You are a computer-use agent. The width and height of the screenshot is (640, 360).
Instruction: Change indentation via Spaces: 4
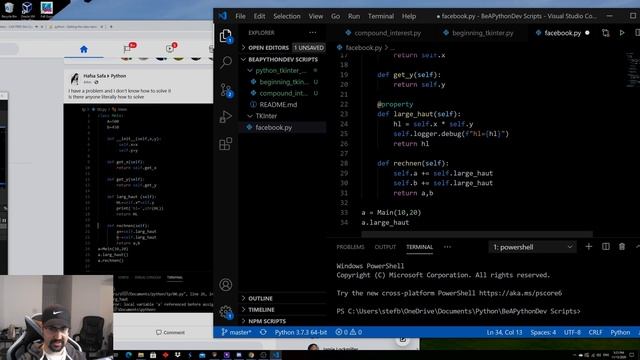pyautogui.click(x=543, y=332)
